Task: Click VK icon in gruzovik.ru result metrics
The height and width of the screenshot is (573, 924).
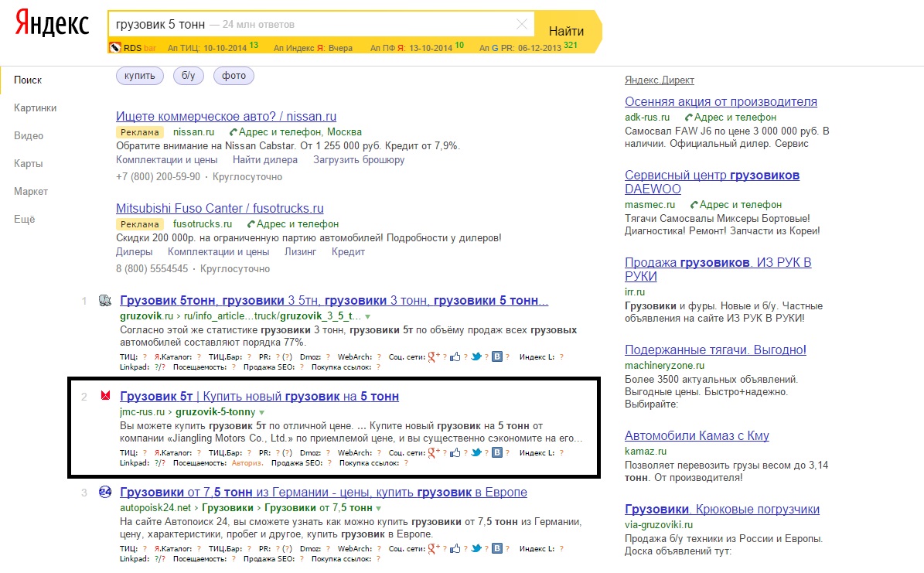Action: coord(497,356)
